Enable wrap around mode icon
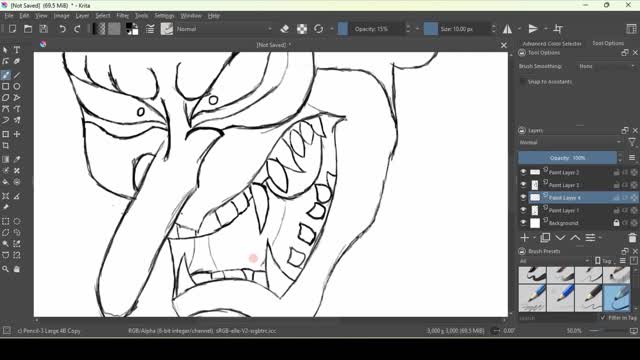Image resolution: width=640 pixels, height=360 pixels. point(558,29)
